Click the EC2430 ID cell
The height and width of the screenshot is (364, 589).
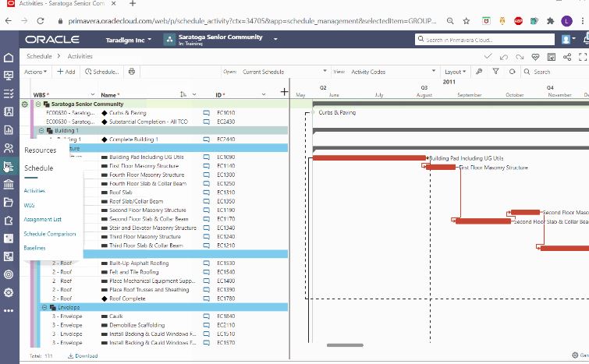(225, 122)
